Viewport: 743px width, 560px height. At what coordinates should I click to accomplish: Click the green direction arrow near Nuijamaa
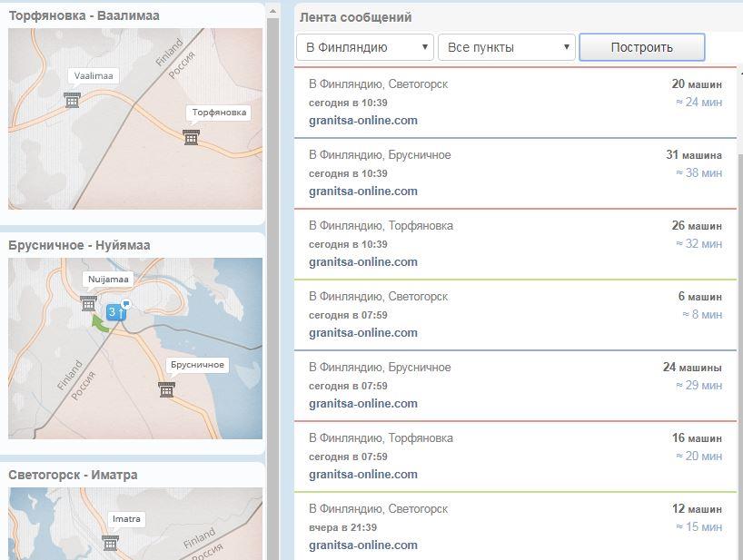click(x=98, y=322)
